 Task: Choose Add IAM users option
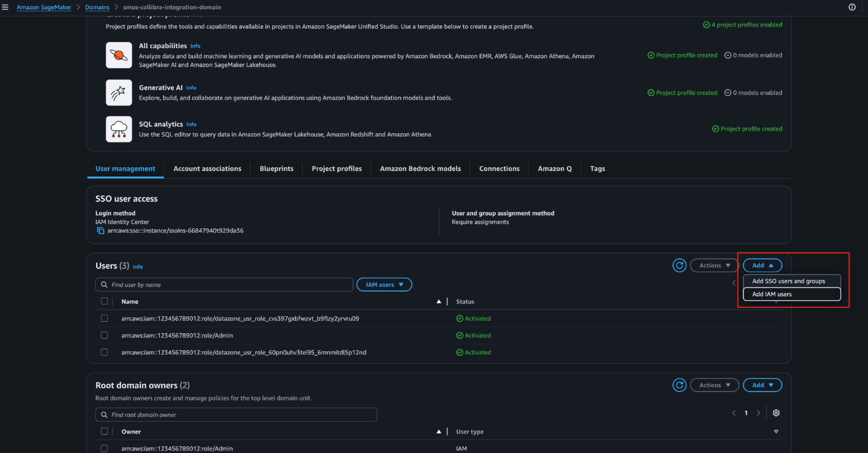[792, 294]
